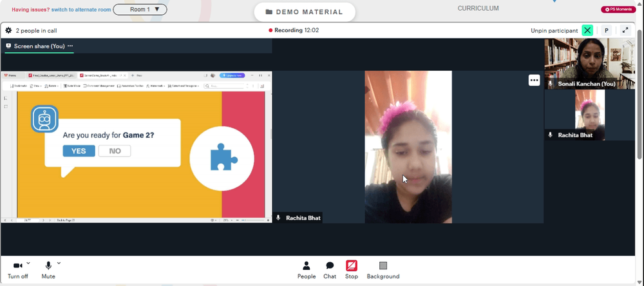
Task: Open the CURRICULUM tab
Action: (x=478, y=8)
